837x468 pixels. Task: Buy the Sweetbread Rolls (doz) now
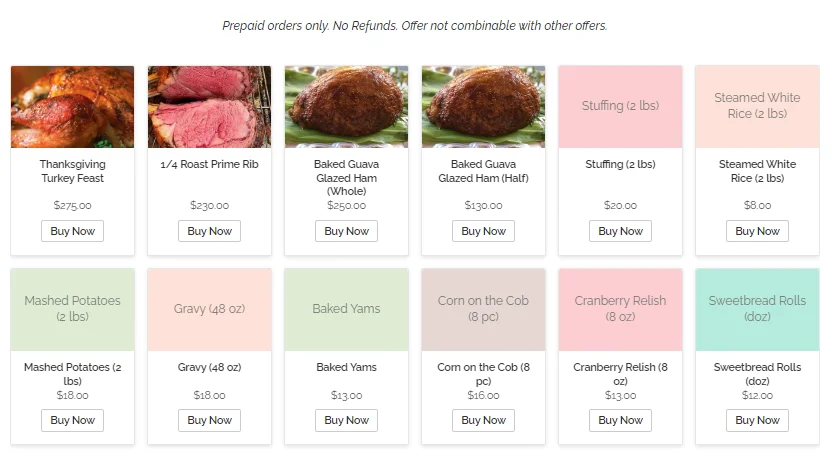pyautogui.click(x=757, y=421)
